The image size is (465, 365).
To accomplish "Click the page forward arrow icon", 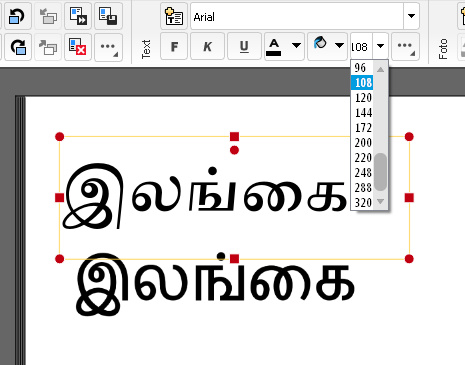I will (x=78, y=16).
